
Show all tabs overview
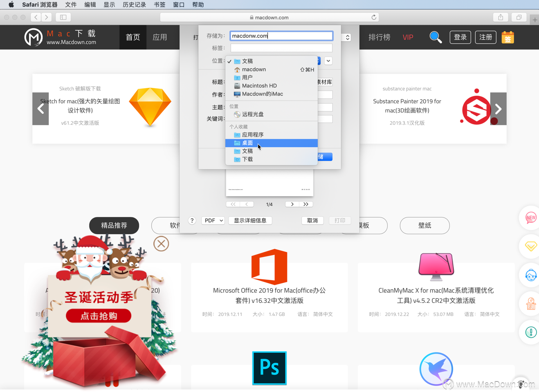click(x=519, y=17)
